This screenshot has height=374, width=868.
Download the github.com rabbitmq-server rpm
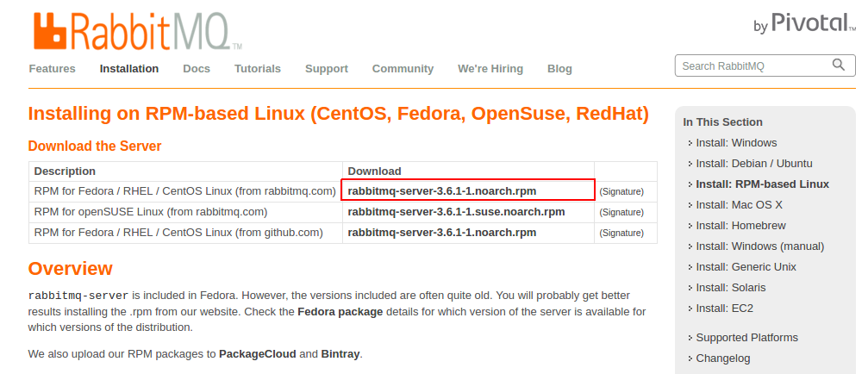(x=441, y=233)
